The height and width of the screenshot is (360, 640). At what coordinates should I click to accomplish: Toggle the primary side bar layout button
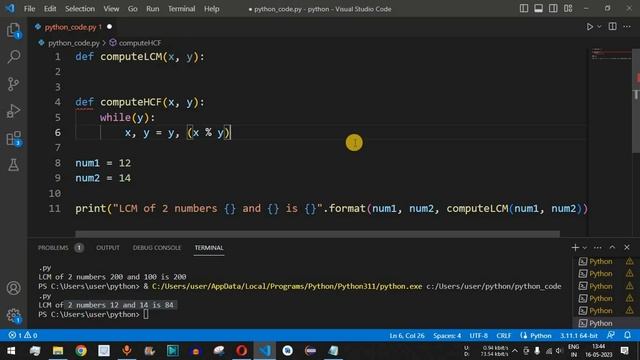[x=524, y=9]
